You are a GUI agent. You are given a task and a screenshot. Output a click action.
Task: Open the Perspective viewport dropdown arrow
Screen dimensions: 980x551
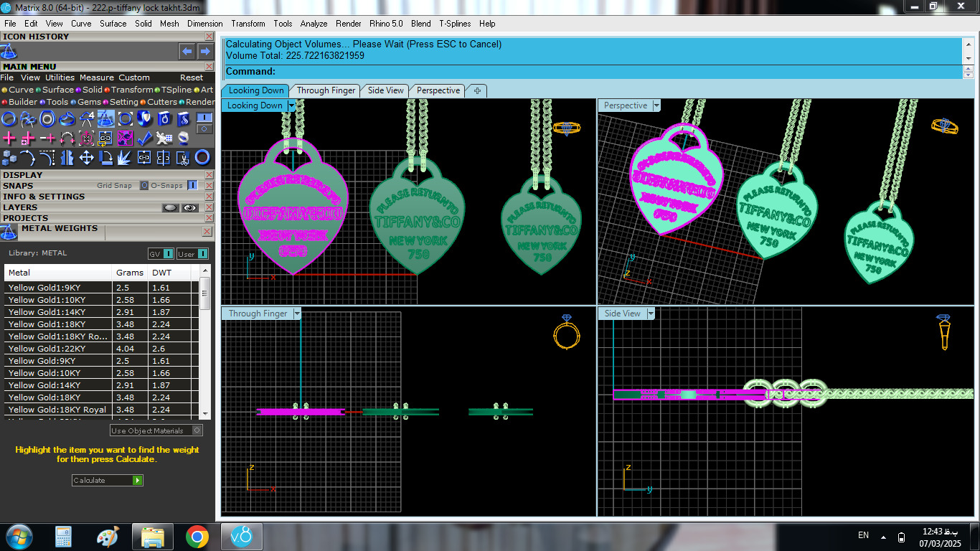pyautogui.click(x=656, y=105)
